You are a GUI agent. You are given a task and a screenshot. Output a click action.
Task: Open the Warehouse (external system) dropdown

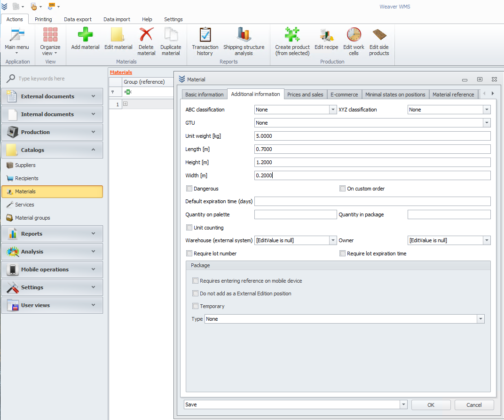(x=333, y=240)
